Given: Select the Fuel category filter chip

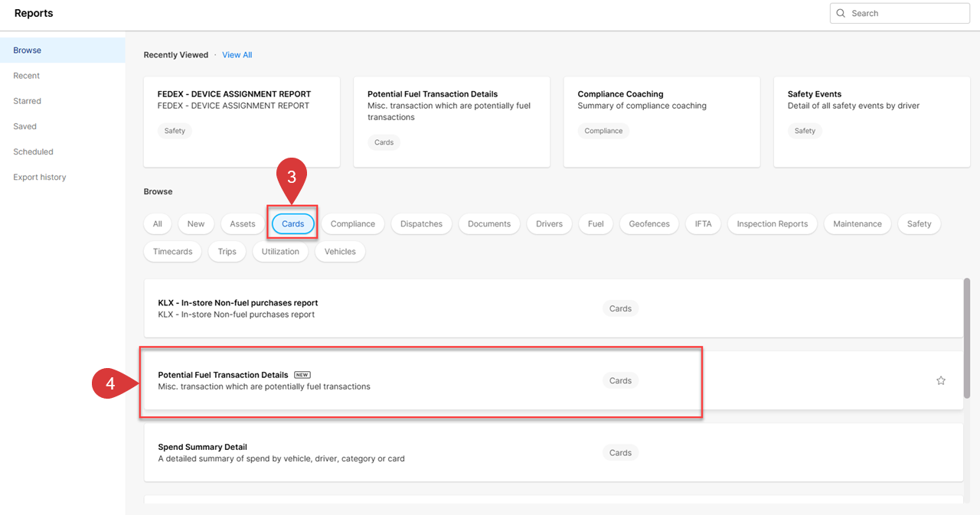Looking at the screenshot, I should (x=596, y=224).
